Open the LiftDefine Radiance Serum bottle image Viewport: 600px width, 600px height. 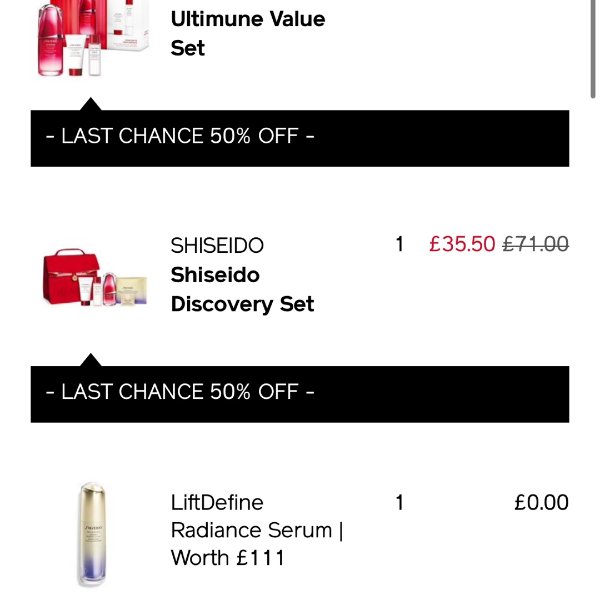pyautogui.click(x=92, y=534)
